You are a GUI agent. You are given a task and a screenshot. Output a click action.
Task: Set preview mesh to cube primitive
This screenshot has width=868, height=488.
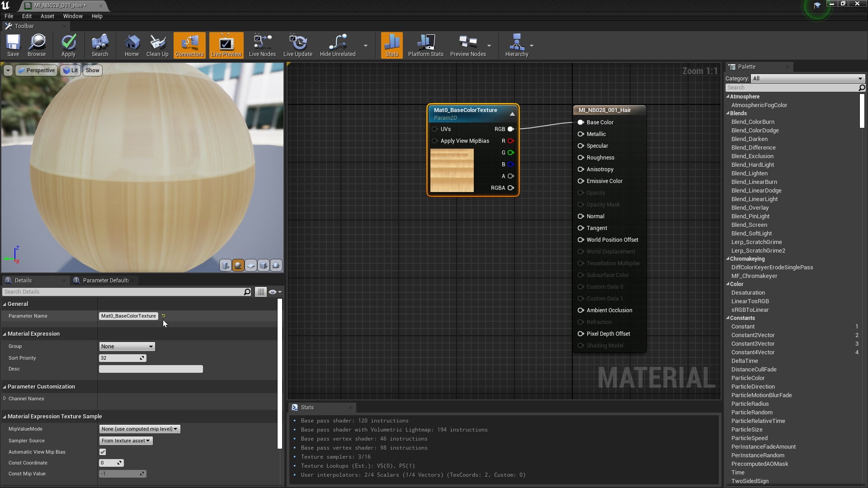pyautogui.click(x=264, y=265)
